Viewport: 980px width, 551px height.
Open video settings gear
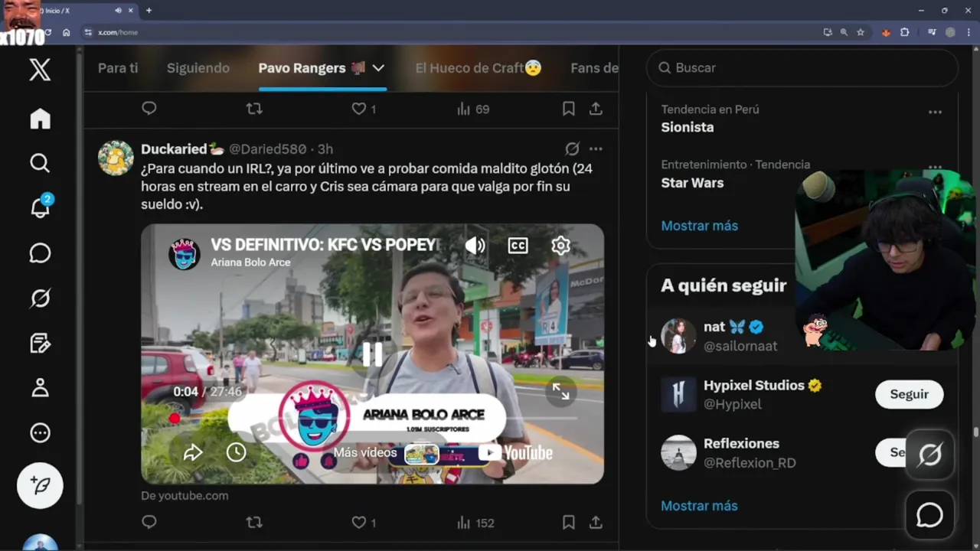coord(560,245)
